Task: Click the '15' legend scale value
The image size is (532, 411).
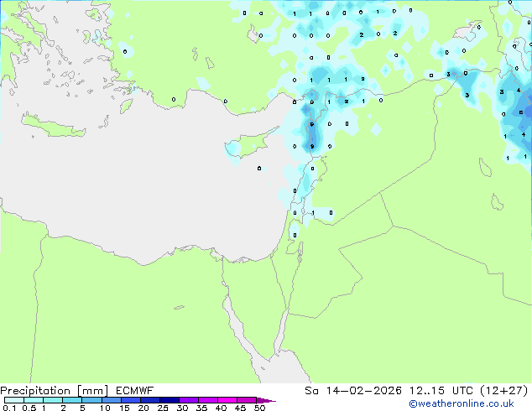Action: click(124, 408)
